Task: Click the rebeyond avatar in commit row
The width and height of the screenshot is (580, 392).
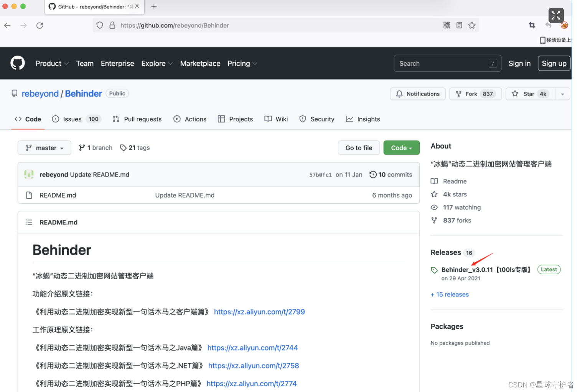Action: click(x=29, y=174)
